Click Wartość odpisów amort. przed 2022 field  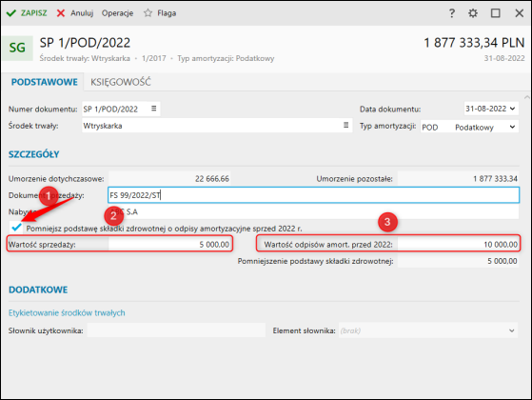pyautogui.click(x=458, y=244)
